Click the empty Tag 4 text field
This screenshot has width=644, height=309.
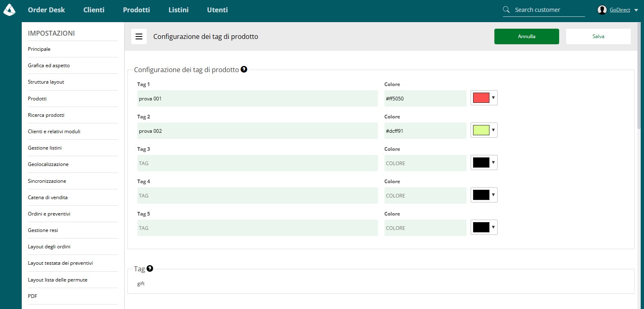(x=257, y=195)
